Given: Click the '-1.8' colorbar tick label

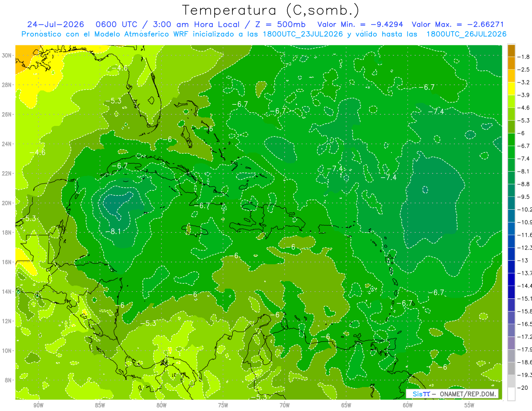Looking at the screenshot, I should (x=524, y=57).
